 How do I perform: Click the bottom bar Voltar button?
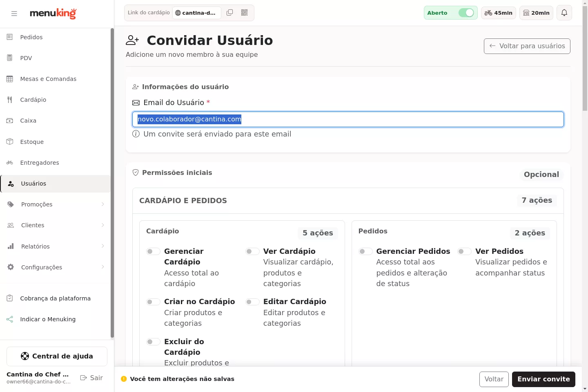click(x=494, y=379)
